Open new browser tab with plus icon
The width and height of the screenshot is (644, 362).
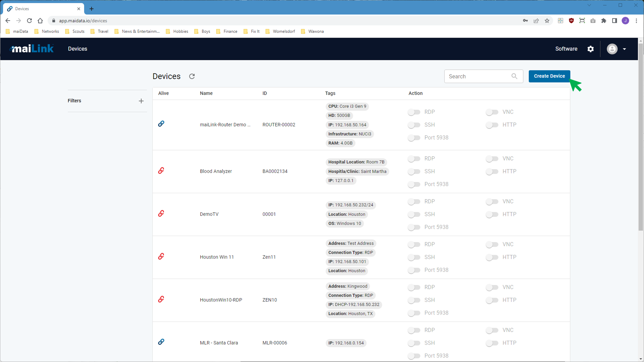click(92, 9)
